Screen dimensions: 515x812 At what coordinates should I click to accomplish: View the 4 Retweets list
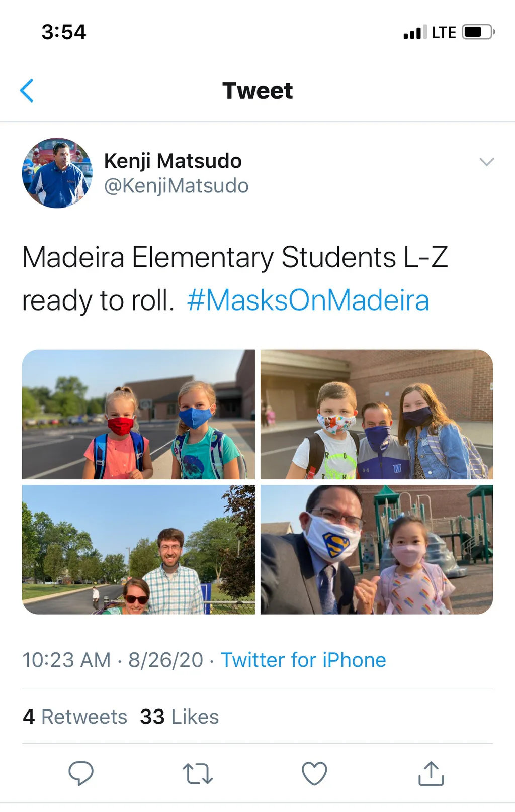(x=75, y=717)
